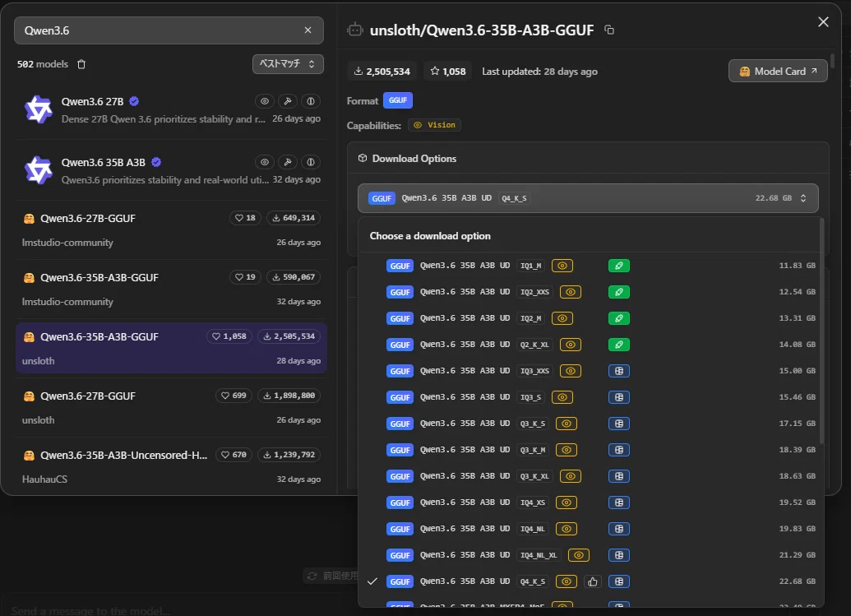The image size is (851, 616).
Task: Click the reasoning icon on Qwen3.6 35B A3B row
Action: pos(311,162)
